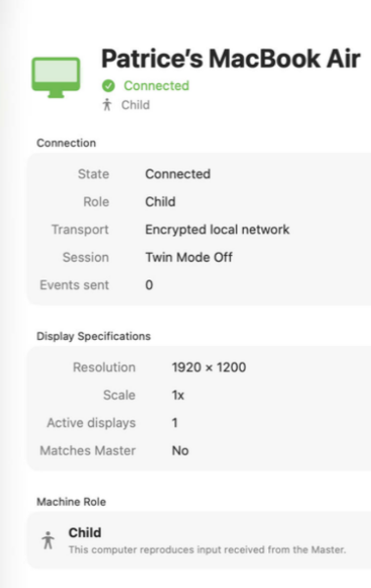Click the Matches Master value No
Image resolution: width=371 pixels, height=588 pixels.
(180, 451)
